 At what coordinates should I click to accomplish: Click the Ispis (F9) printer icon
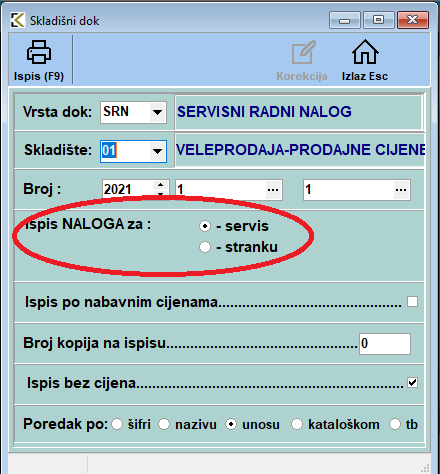click(x=39, y=52)
